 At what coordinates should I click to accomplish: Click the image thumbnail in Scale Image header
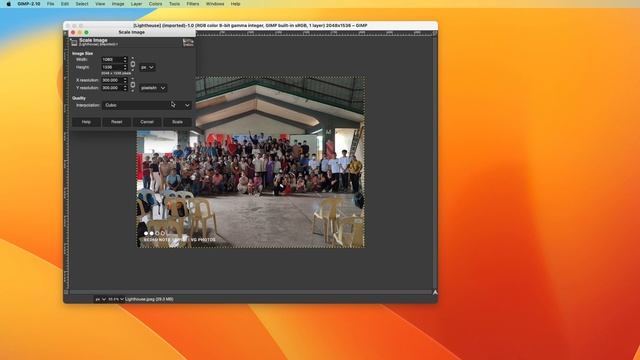tap(188, 42)
